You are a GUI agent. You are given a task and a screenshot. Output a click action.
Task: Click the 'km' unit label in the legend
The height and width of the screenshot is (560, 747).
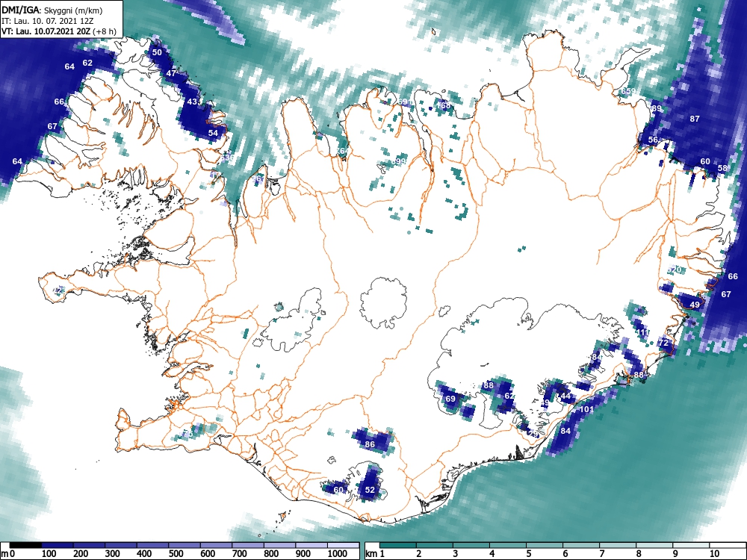(x=371, y=554)
